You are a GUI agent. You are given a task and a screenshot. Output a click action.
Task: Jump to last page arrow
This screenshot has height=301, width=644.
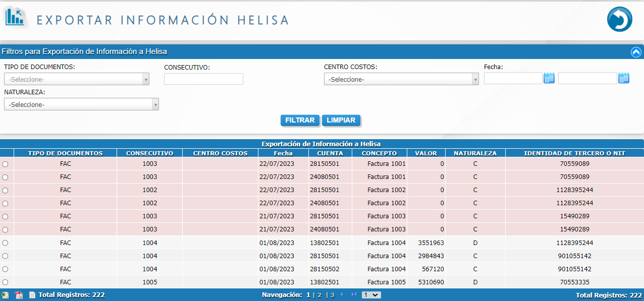point(354,295)
